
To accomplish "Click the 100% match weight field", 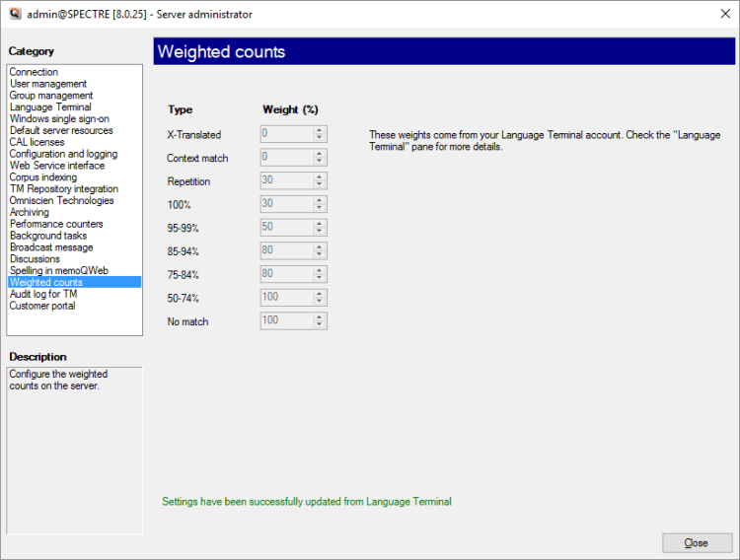I will [x=286, y=204].
